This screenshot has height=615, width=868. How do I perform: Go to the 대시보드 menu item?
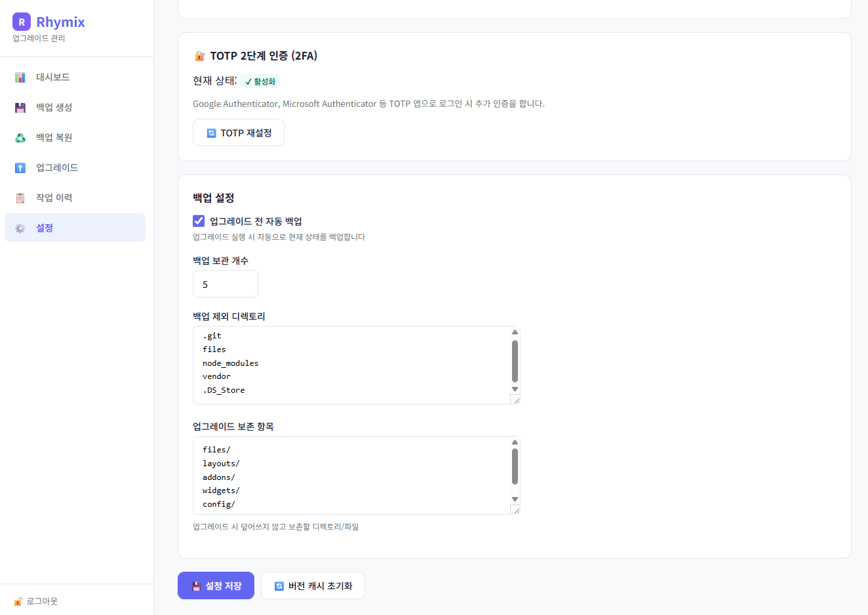pyautogui.click(x=75, y=77)
